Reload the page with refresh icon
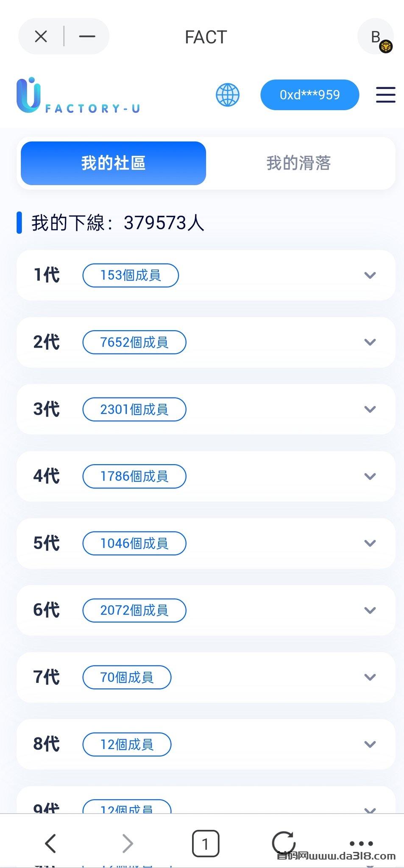Screen dimensions: 404x868 coord(283,843)
